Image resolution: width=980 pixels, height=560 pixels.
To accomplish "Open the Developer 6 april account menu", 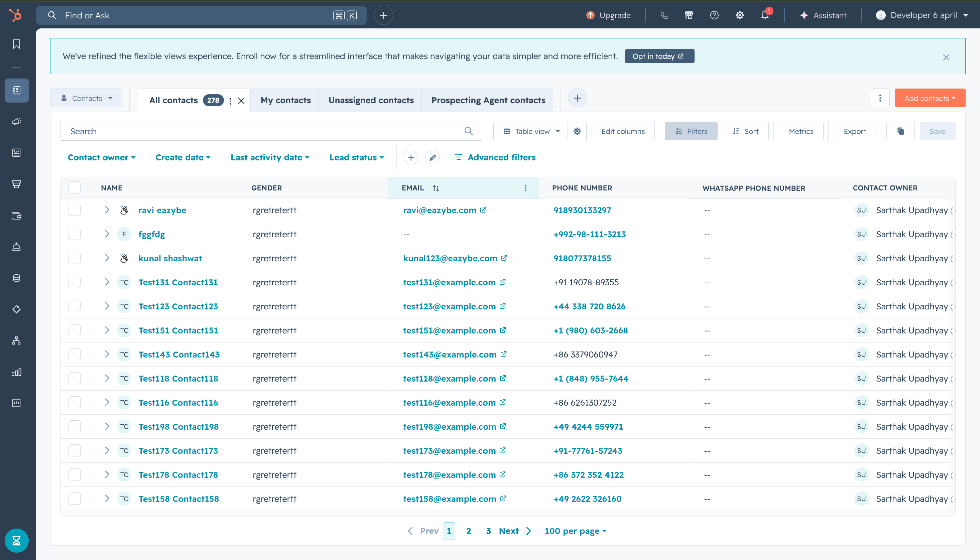I will tap(922, 15).
